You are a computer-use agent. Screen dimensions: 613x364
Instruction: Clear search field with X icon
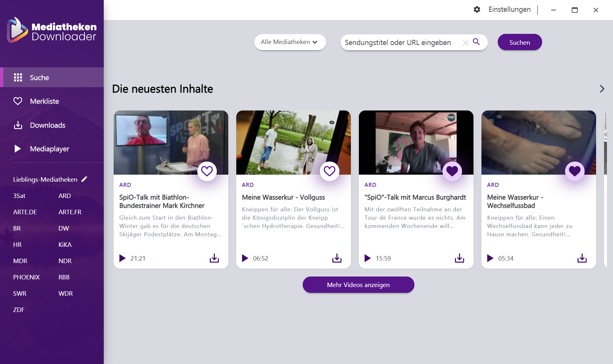(465, 42)
